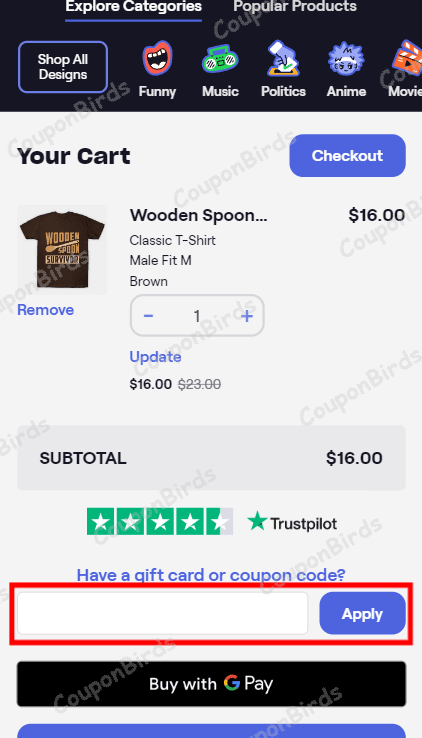
Task: Click the Trustpilot star logo
Action: pyautogui.click(x=292, y=522)
